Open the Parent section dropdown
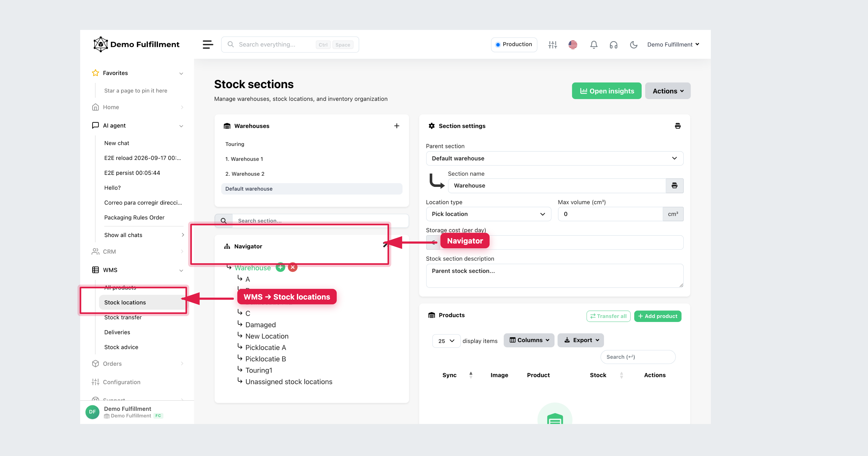The image size is (868, 456). point(554,158)
